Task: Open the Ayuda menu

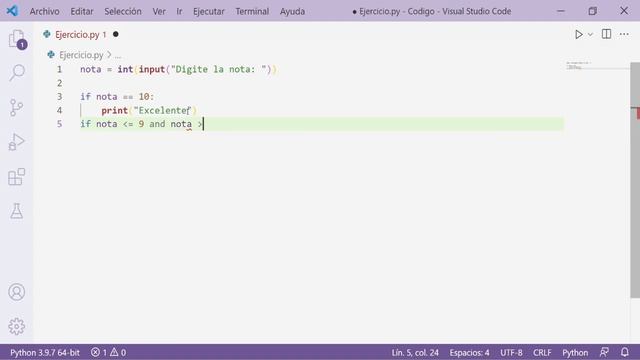Action: (292, 11)
